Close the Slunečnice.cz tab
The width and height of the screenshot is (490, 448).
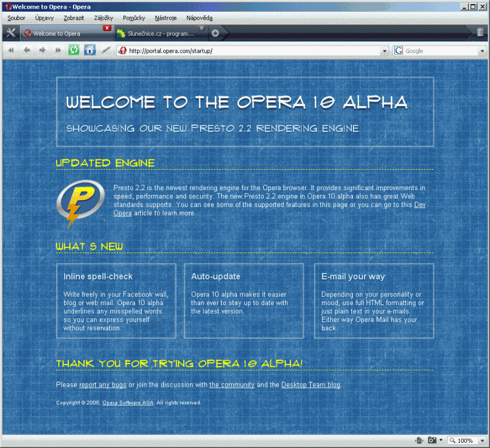[x=202, y=28]
